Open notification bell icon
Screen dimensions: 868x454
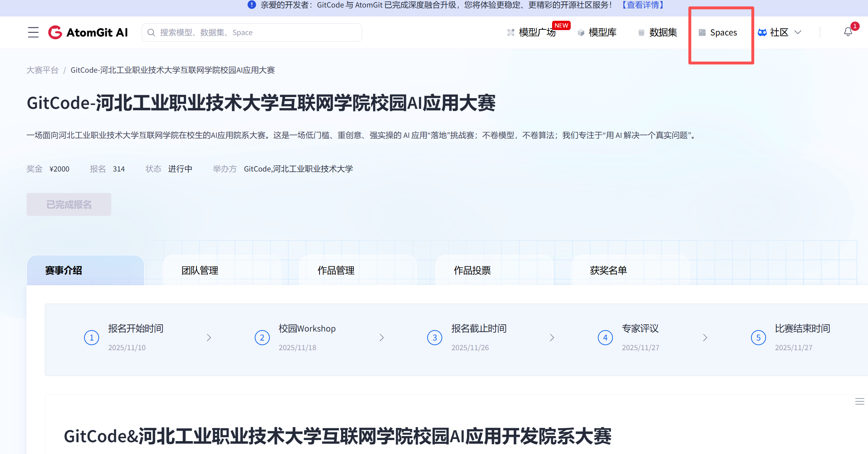tap(848, 32)
